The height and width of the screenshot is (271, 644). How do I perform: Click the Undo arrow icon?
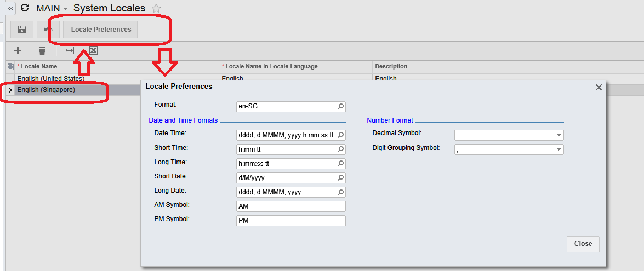(48, 30)
